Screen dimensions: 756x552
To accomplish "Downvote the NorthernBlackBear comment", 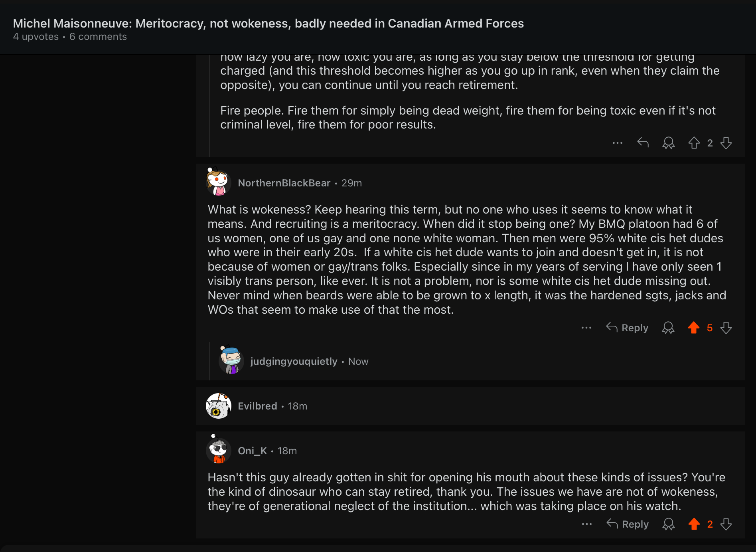I will (x=726, y=328).
